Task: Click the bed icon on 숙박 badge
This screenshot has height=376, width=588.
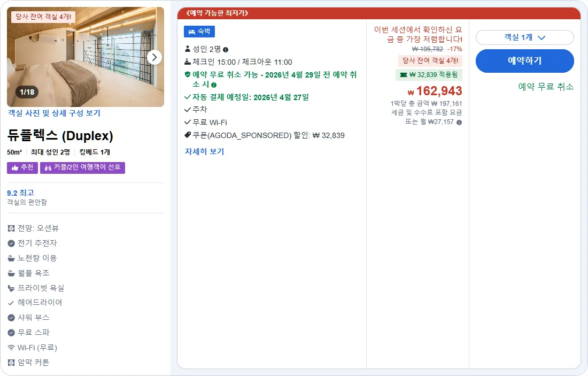Action: [x=191, y=32]
